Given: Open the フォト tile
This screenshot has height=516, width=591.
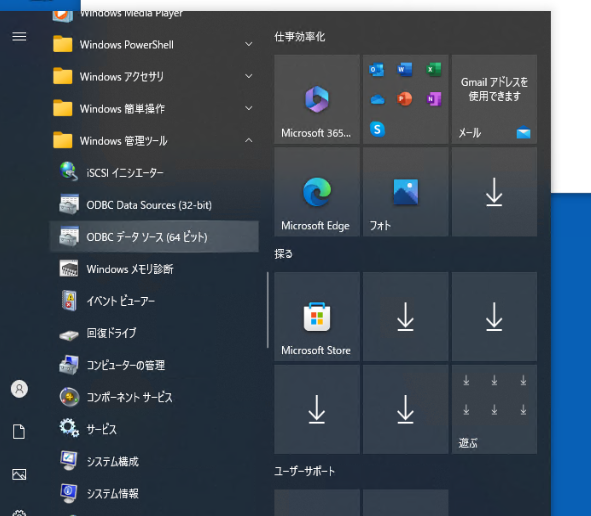Looking at the screenshot, I should pyautogui.click(x=406, y=192).
